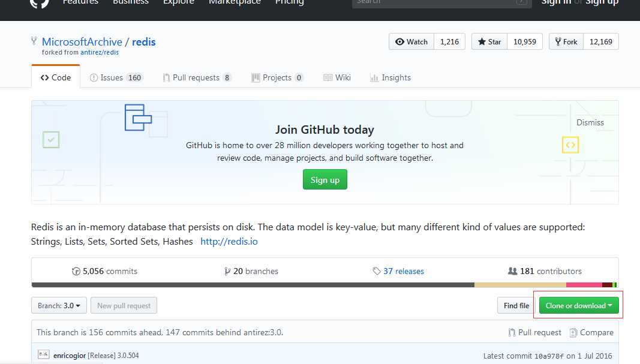Click the people icon next to 181 contributors

pyautogui.click(x=512, y=271)
